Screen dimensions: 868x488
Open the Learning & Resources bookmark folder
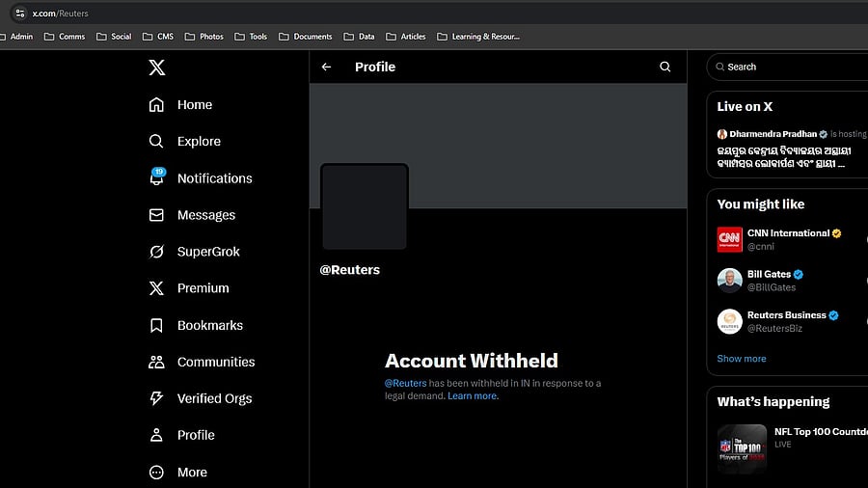tap(478, 37)
